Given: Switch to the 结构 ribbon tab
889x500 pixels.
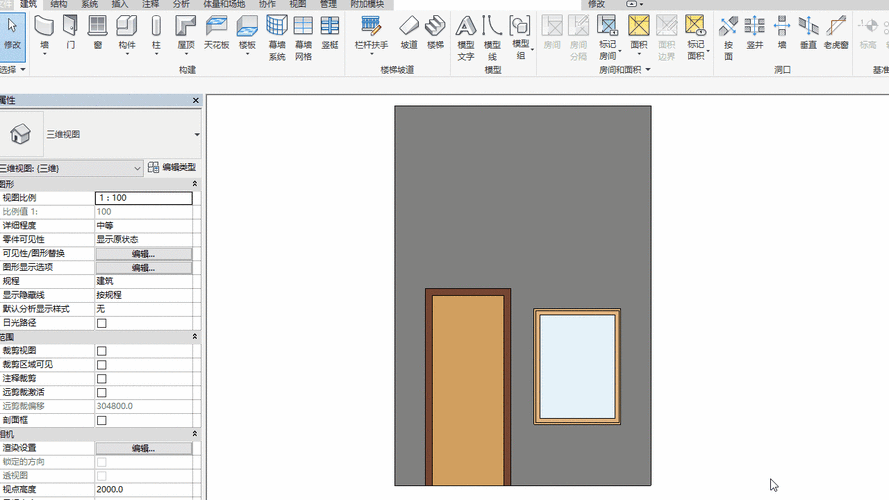Looking at the screenshot, I should click(x=59, y=4).
